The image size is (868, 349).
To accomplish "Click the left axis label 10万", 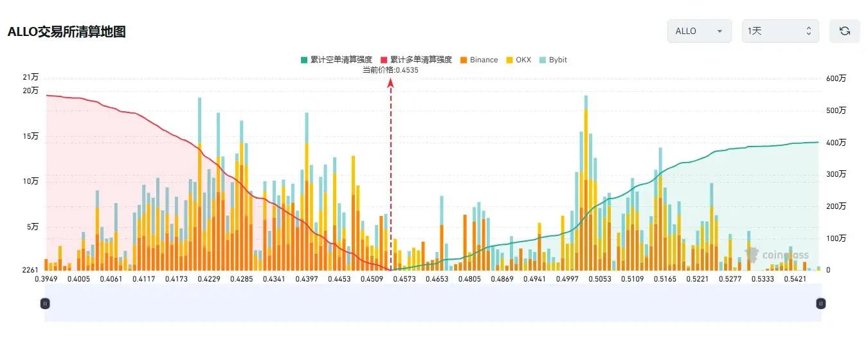I will tap(31, 181).
